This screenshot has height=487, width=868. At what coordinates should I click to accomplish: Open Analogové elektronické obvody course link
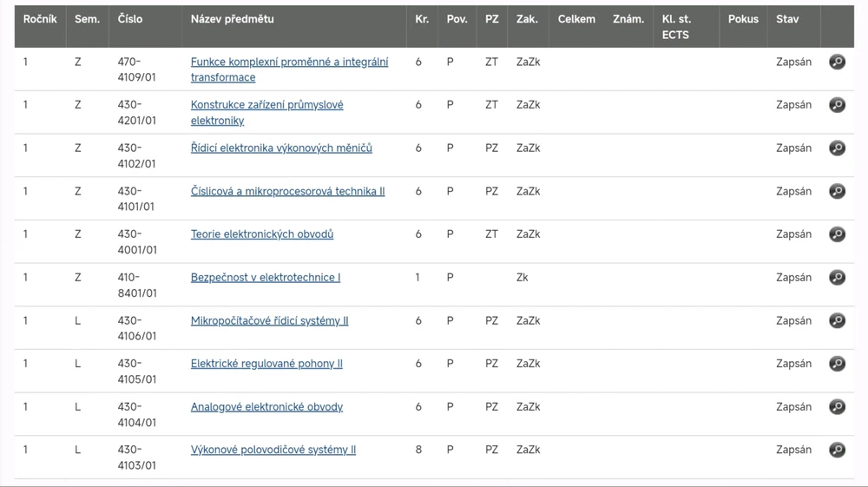point(266,407)
